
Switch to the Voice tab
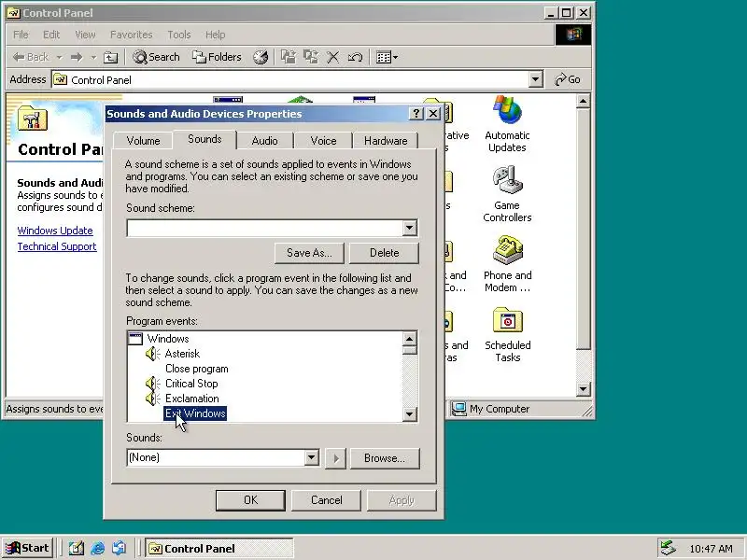[323, 141]
